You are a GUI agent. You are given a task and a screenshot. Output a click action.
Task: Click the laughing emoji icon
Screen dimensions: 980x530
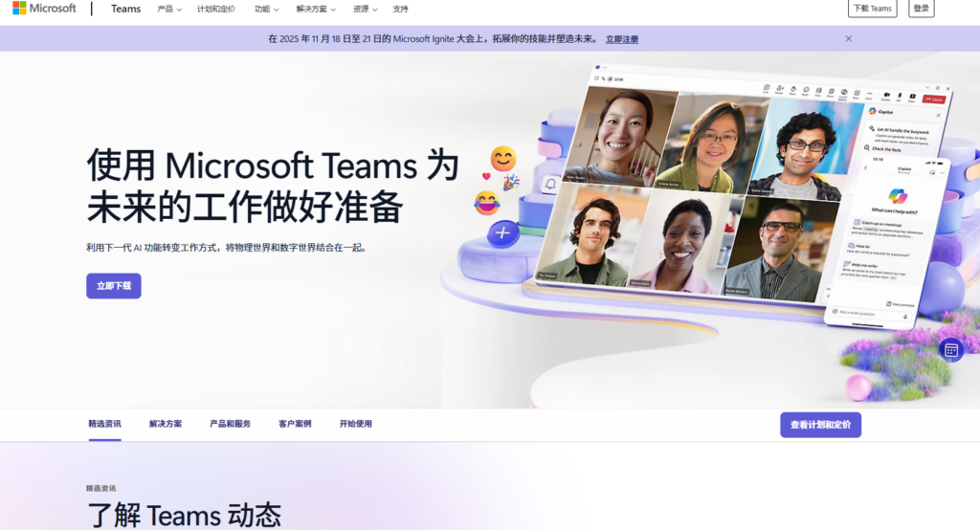tap(487, 203)
